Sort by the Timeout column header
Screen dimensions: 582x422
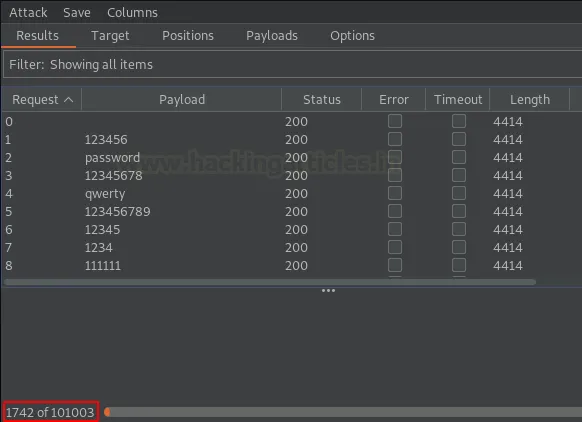(x=458, y=99)
